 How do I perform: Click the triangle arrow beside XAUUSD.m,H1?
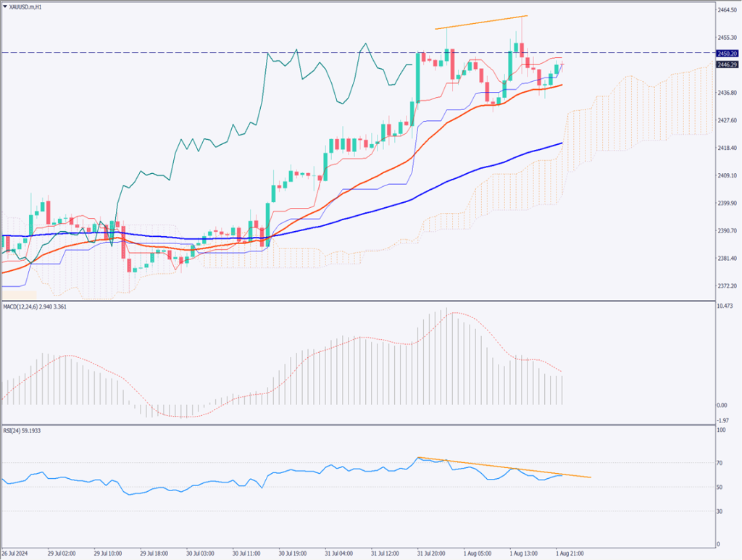click(x=5, y=6)
